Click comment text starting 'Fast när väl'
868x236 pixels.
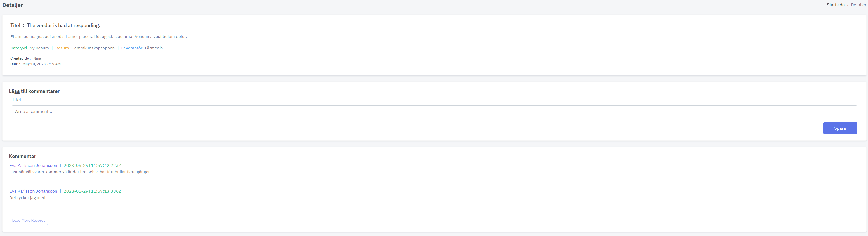tap(79, 172)
